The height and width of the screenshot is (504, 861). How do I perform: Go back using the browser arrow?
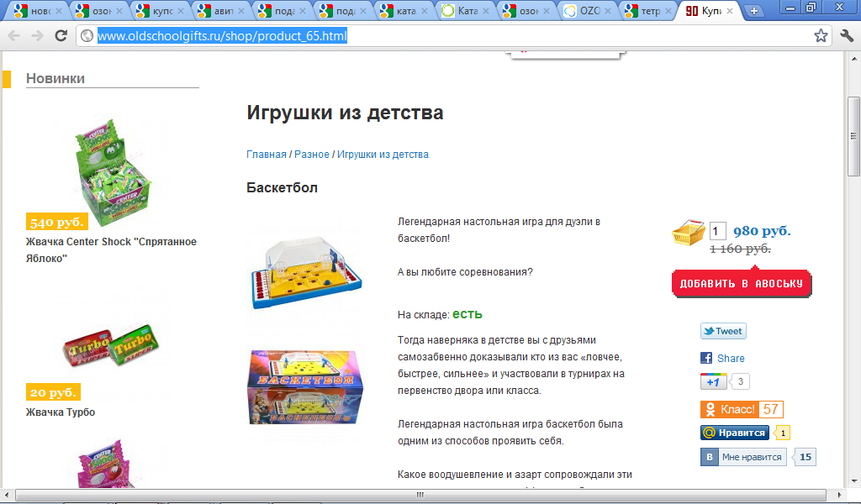[x=14, y=36]
